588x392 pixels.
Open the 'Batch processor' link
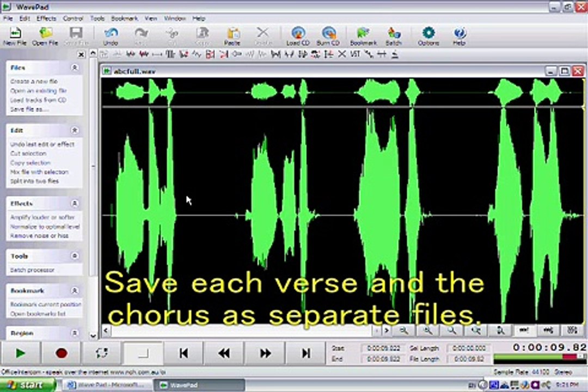(32, 269)
